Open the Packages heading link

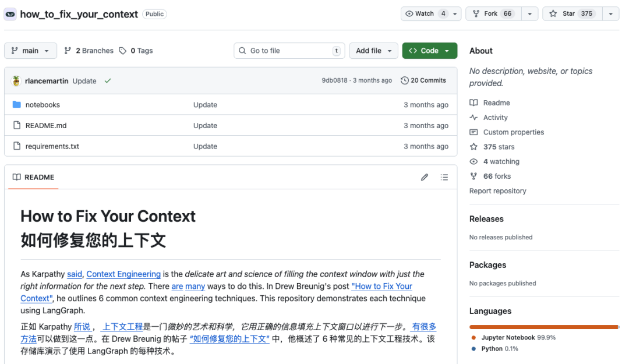(x=487, y=265)
